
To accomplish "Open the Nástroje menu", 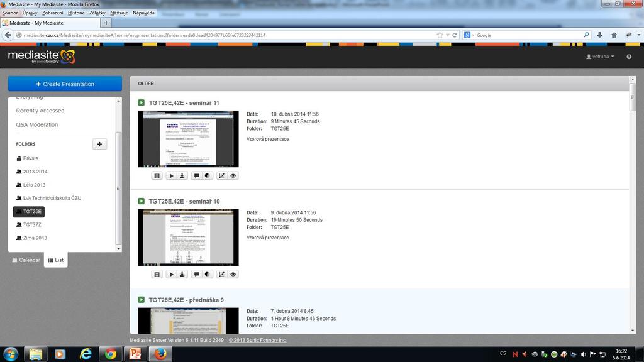I will coord(119,13).
